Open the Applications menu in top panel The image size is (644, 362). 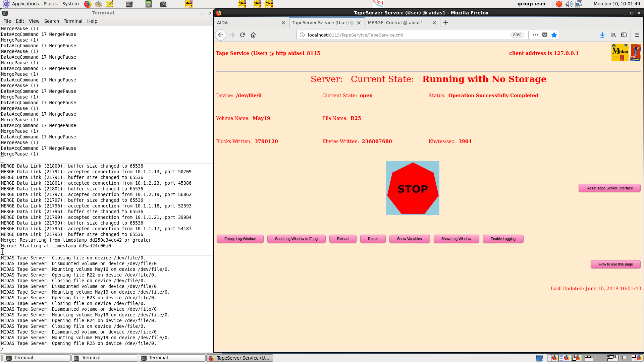(25, 4)
